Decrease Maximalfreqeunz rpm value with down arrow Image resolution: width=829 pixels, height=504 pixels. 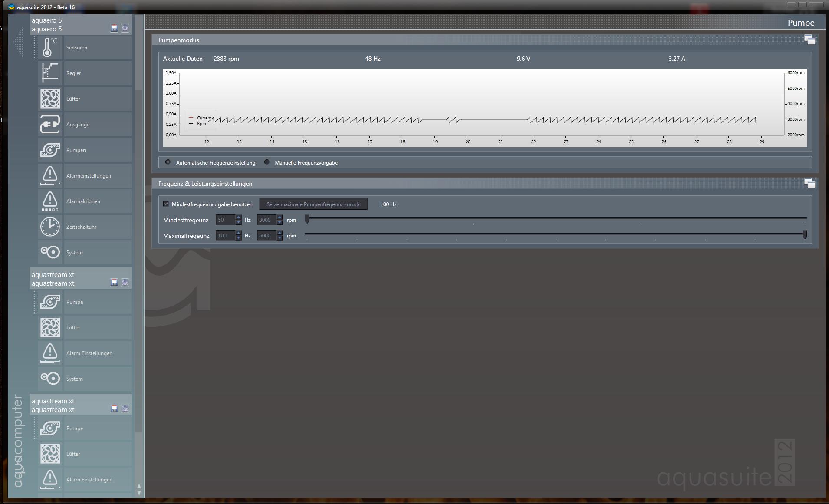tap(280, 238)
